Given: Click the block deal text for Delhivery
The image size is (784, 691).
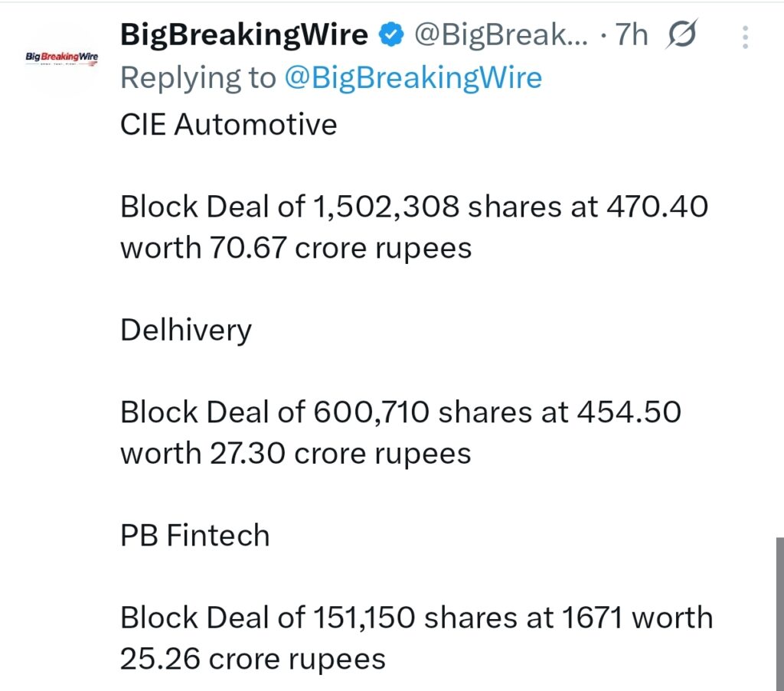Looking at the screenshot, I should click(x=401, y=412).
